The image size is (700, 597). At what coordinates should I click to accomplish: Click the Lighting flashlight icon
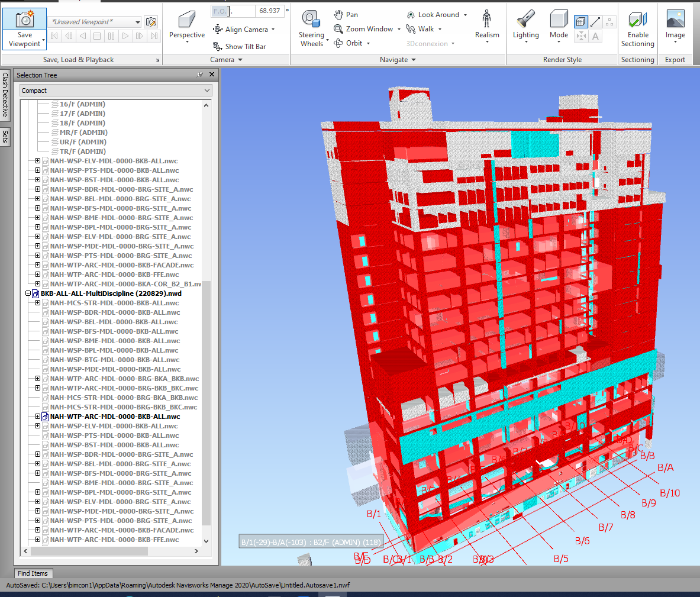525,20
